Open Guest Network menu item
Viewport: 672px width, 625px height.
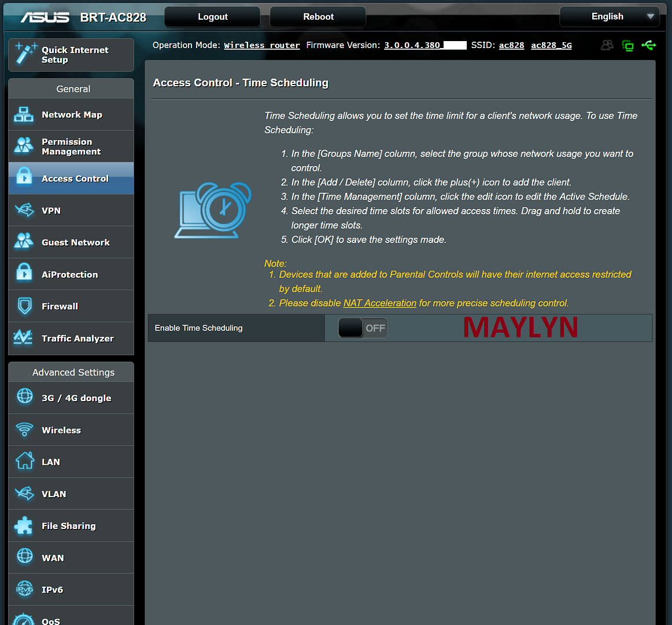(71, 242)
